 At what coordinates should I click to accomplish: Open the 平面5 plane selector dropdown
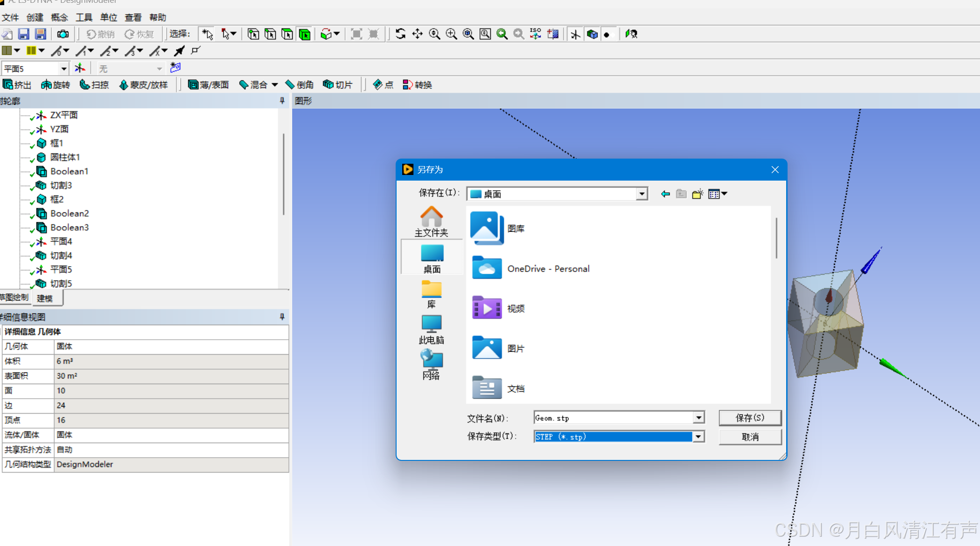tap(64, 69)
